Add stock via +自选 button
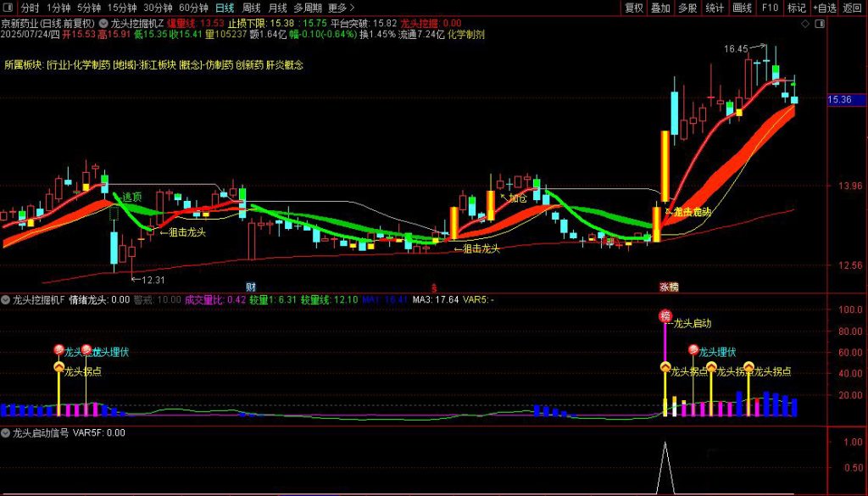The image size is (868, 496). point(822,8)
